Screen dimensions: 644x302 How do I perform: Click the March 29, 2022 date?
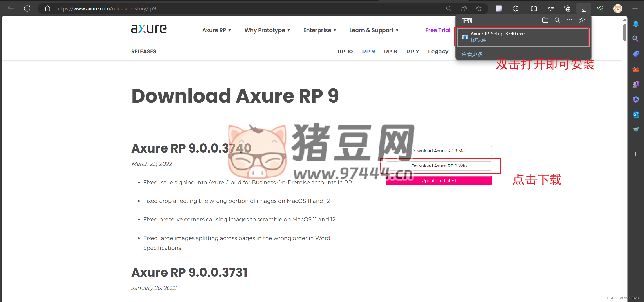(x=152, y=164)
